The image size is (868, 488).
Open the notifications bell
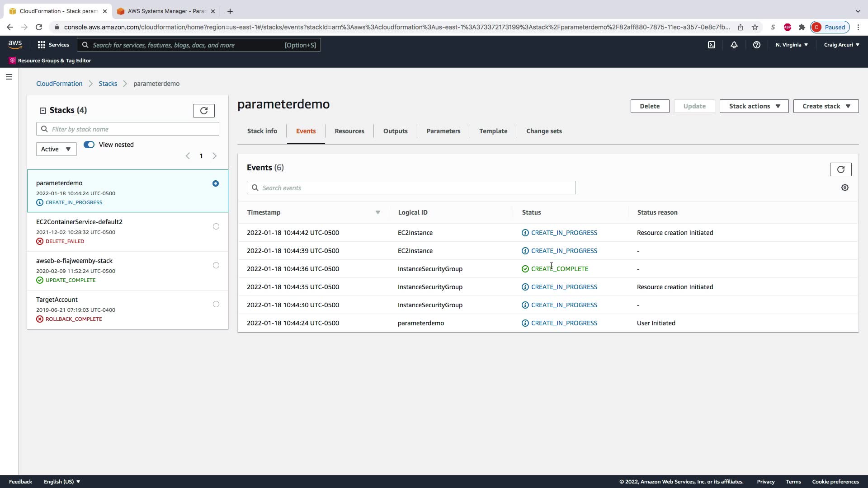click(734, 45)
